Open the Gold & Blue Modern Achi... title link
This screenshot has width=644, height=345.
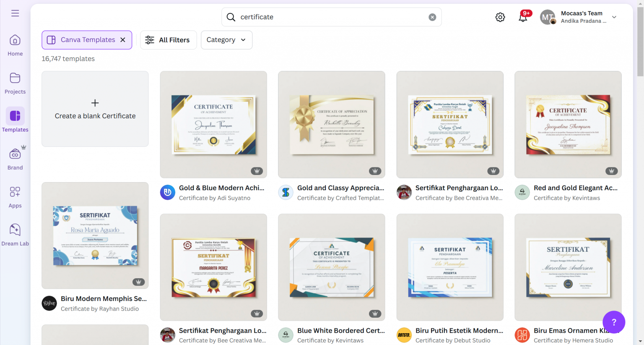click(222, 188)
